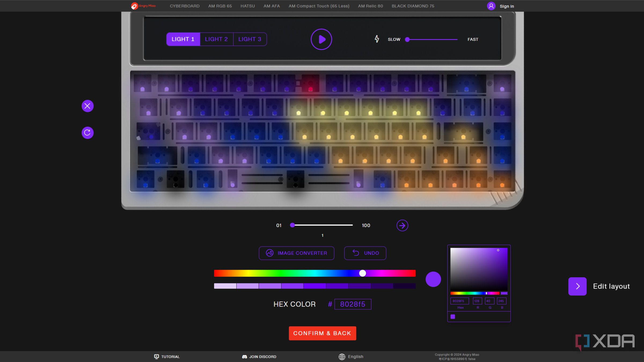Click the small Hex field in picker
This screenshot has height=362, width=644.
click(x=459, y=301)
